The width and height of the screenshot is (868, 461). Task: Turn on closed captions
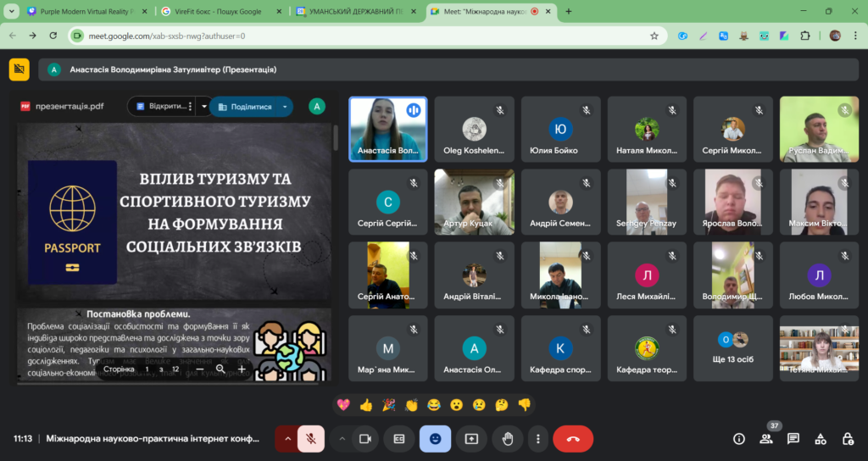pos(399,439)
